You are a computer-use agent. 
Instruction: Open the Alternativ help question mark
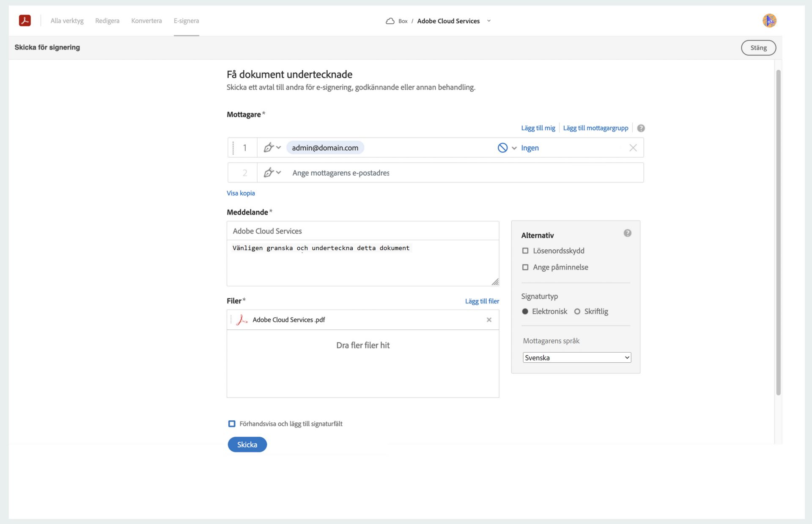click(x=627, y=233)
